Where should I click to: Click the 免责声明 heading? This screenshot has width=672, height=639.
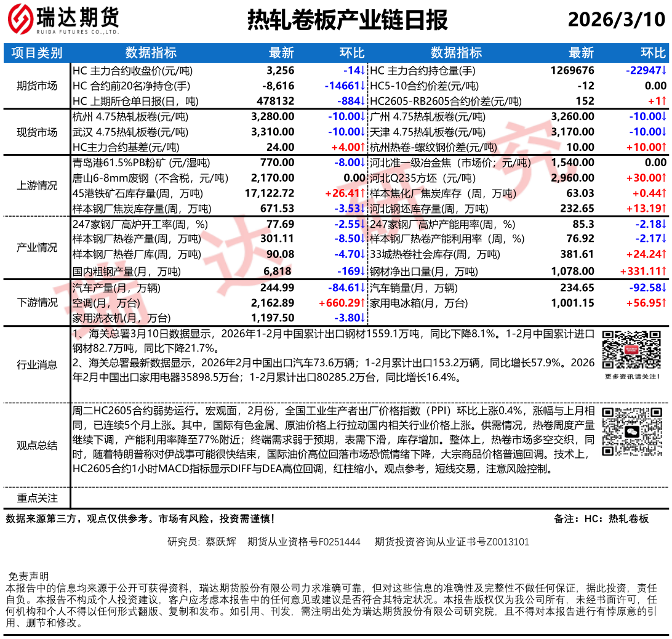28,576
